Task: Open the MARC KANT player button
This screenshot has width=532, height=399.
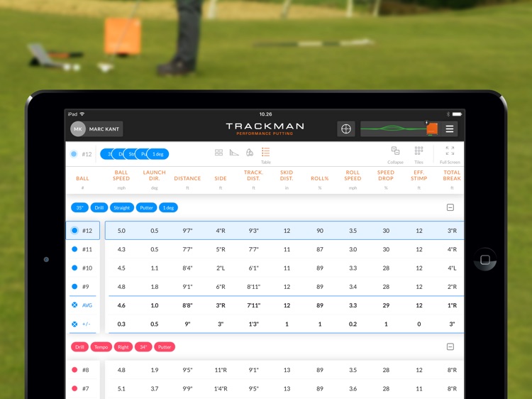Action: pos(96,129)
